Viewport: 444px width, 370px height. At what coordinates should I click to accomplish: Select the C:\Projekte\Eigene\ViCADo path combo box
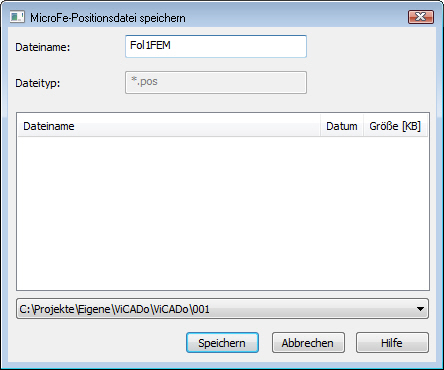tap(222, 309)
